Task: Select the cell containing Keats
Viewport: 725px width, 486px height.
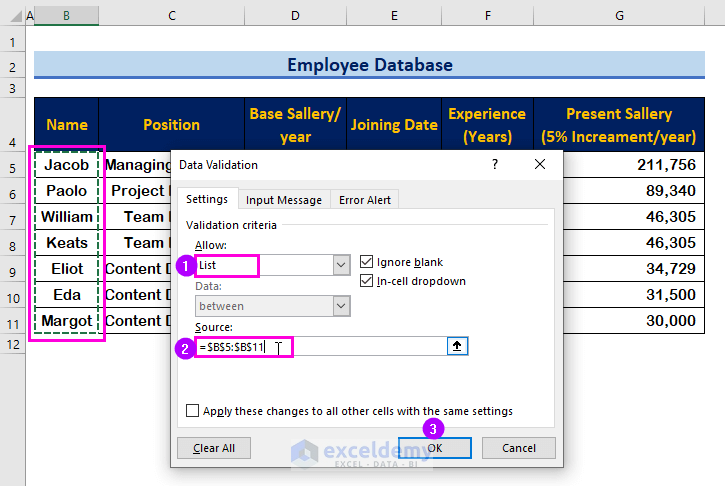Action: 67,243
